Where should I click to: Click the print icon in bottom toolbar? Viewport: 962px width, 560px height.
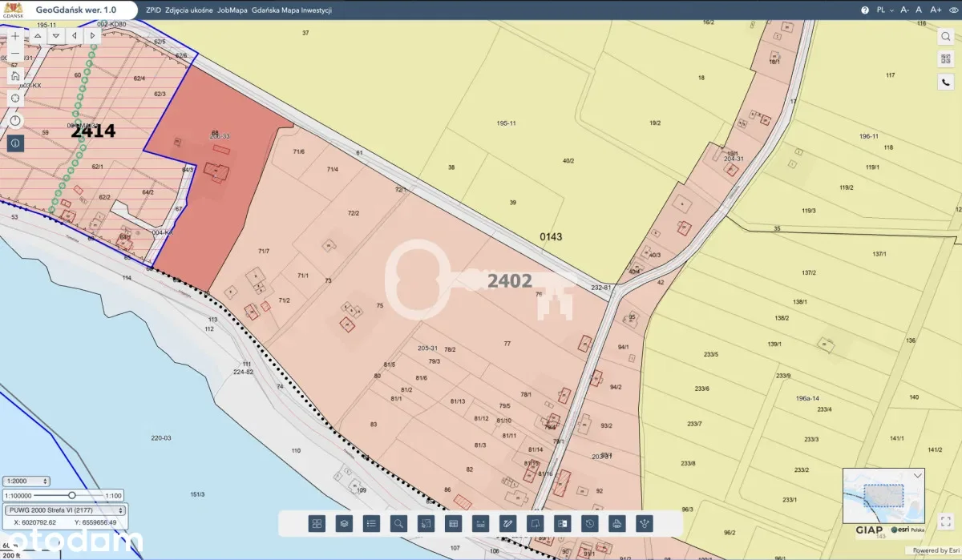pos(616,523)
